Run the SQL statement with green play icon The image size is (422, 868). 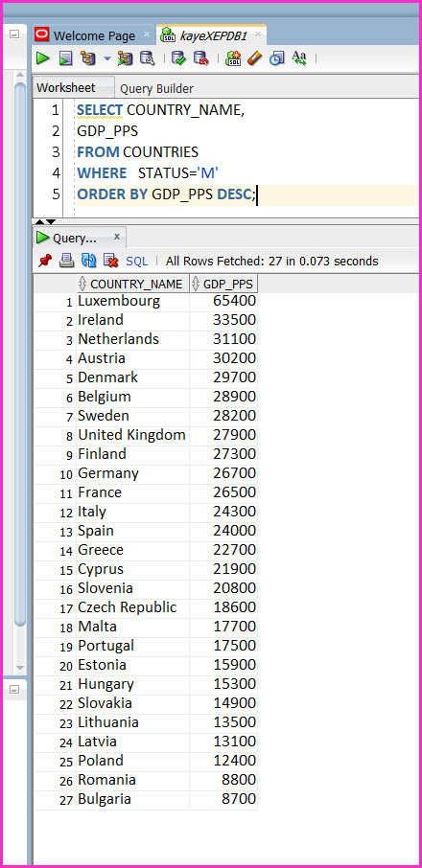pyautogui.click(x=43, y=57)
